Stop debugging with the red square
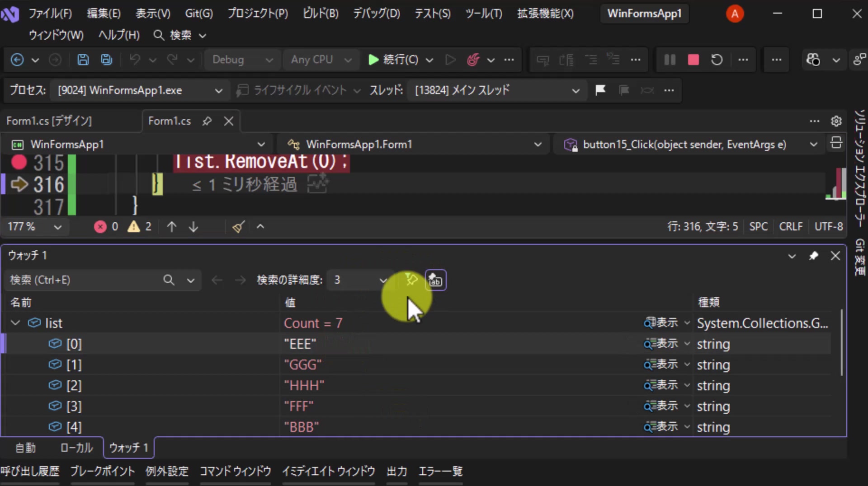The image size is (868, 486). pos(693,60)
